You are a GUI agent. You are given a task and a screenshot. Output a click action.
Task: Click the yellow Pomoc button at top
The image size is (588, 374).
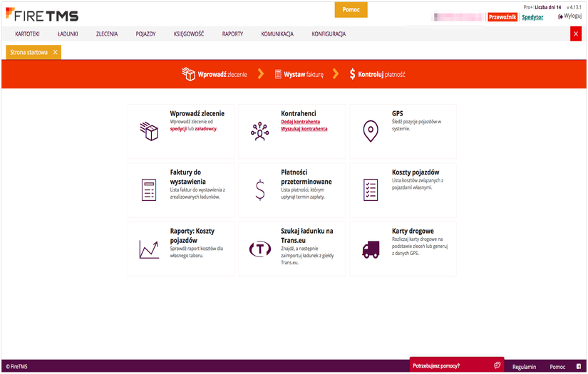[351, 10]
